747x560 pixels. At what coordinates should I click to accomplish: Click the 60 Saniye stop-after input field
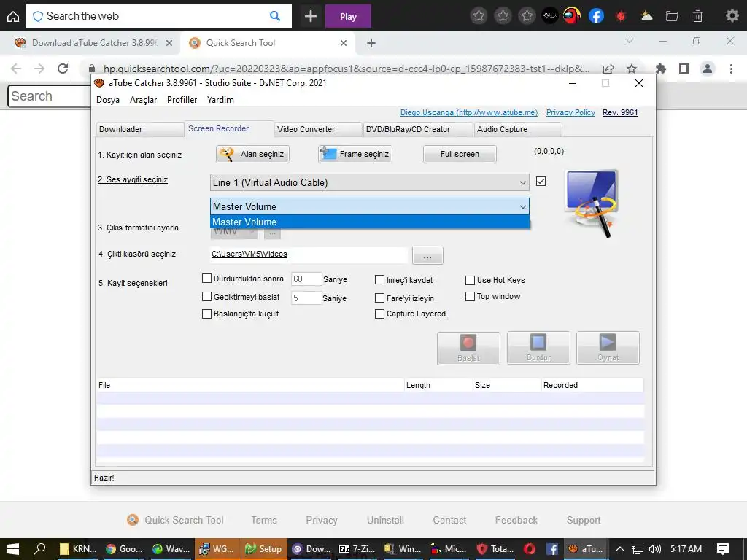pos(306,279)
